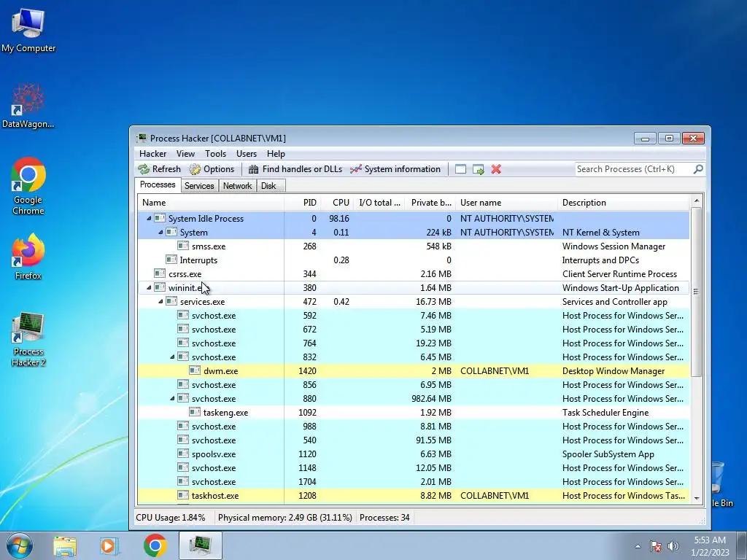This screenshot has height=560, width=747.
Task: Click the Desktop Window Manager description
Action: coord(613,371)
